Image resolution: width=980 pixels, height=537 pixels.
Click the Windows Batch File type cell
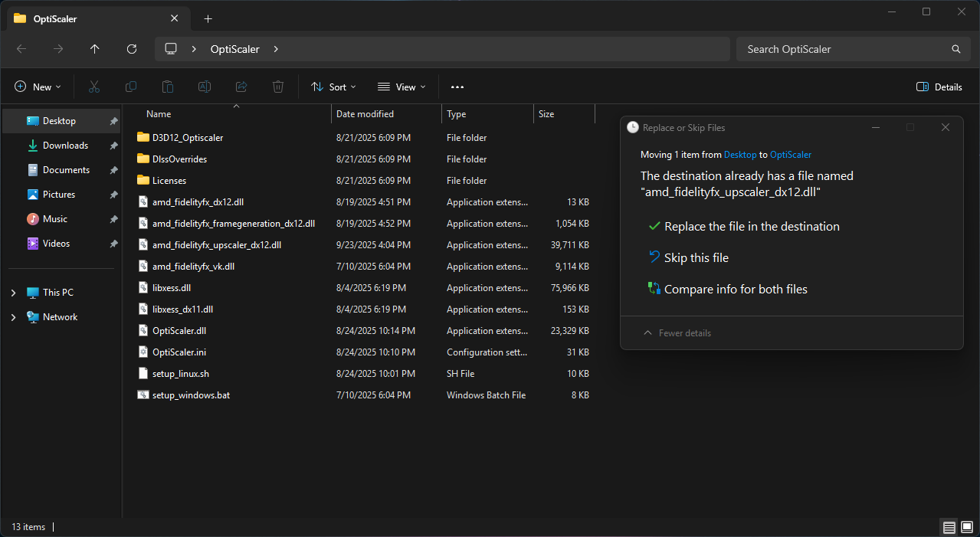[486, 395]
